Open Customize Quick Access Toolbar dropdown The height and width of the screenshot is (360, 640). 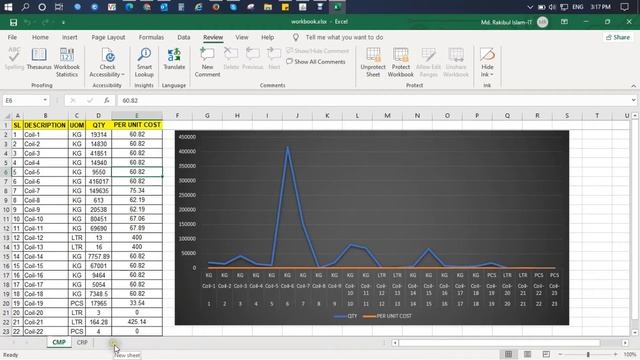click(x=63, y=22)
